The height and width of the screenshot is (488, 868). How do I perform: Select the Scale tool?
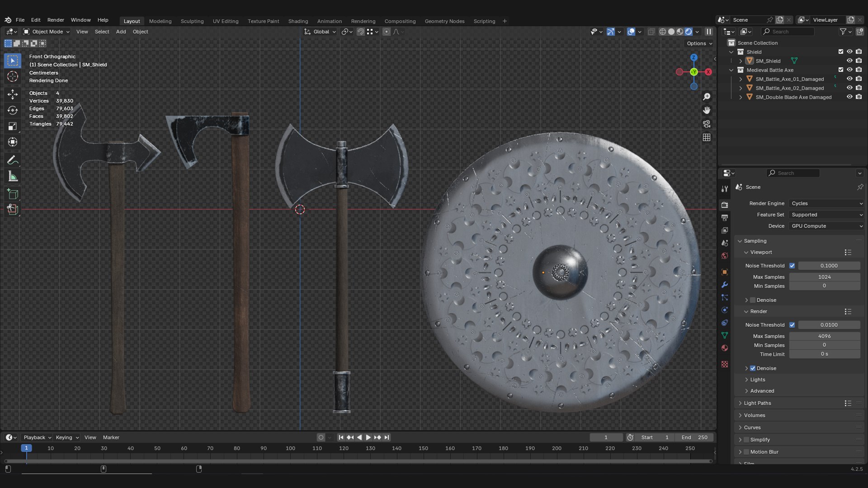(13, 127)
